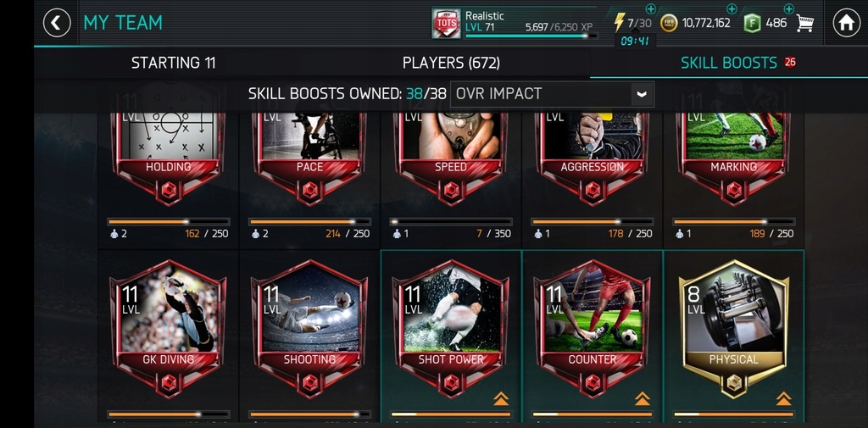Switch to the Starting 11 tab
This screenshot has height=428, width=868.
tap(173, 63)
